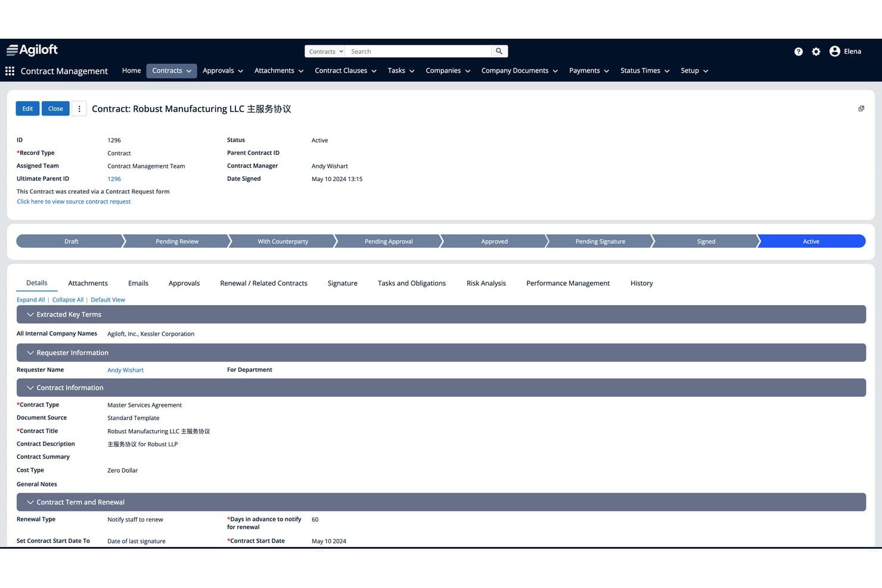Open Ultimate Parent ID 1296 link
The height and width of the screenshot is (588, 882).
point(114,179)
